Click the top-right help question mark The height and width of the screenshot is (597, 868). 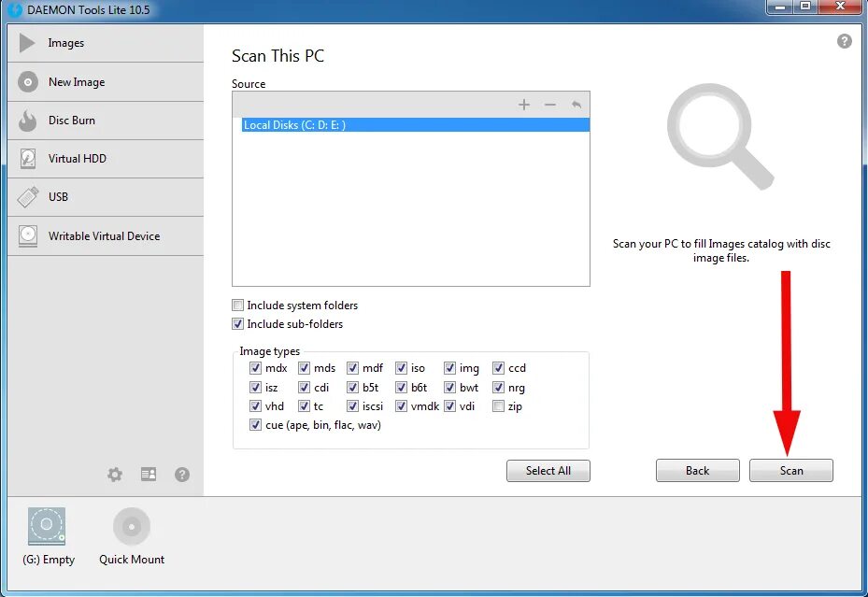click(x=845, y=41)
